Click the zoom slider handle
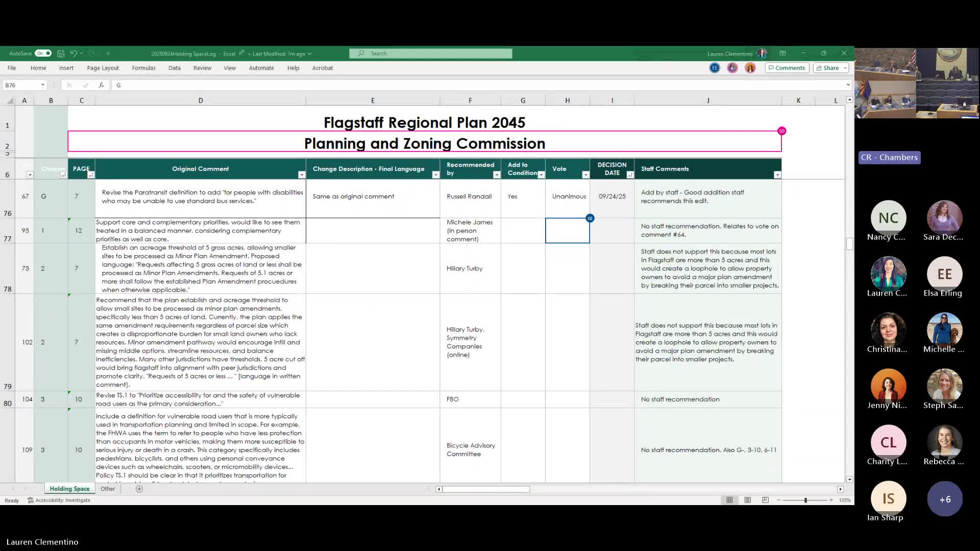 click(x=805, y=500)
